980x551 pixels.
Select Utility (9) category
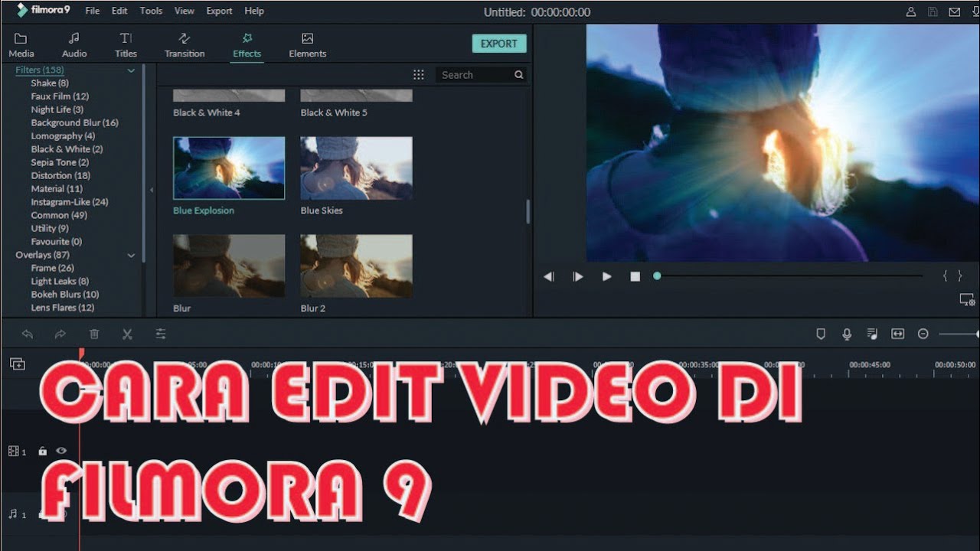pyautogui.click(x=50, y=228)
